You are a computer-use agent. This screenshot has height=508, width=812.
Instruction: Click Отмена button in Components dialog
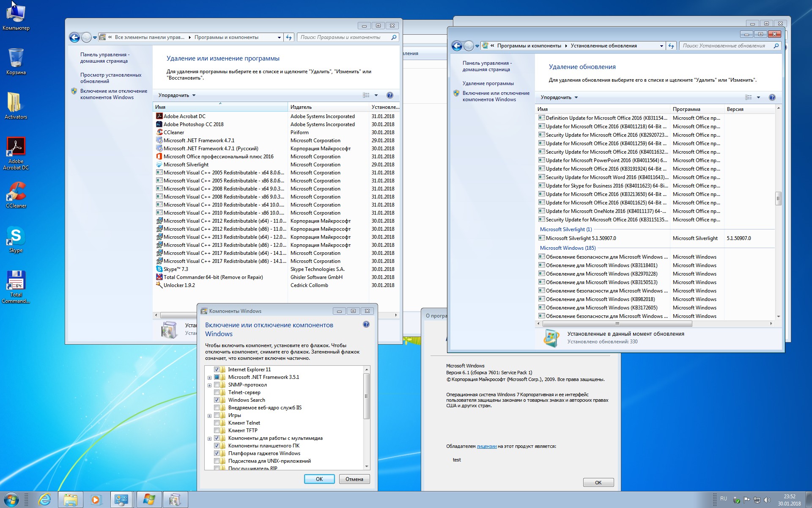pyautogui.click(x=354, y=479)
